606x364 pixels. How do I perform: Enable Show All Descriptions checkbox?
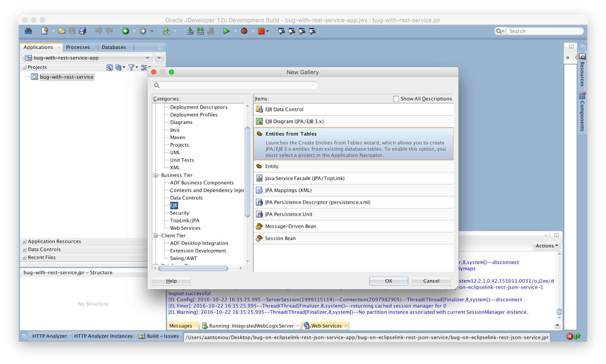click(x=396, y=99)
